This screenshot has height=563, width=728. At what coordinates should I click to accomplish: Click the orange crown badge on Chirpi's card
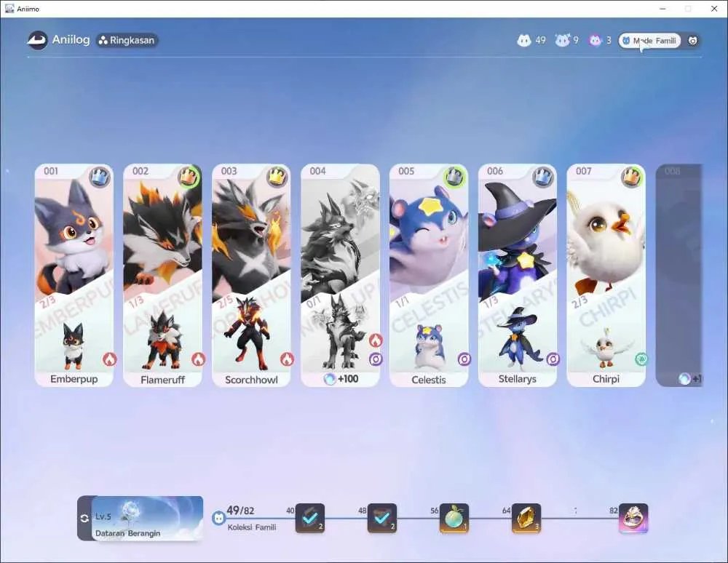click(631, 177)
